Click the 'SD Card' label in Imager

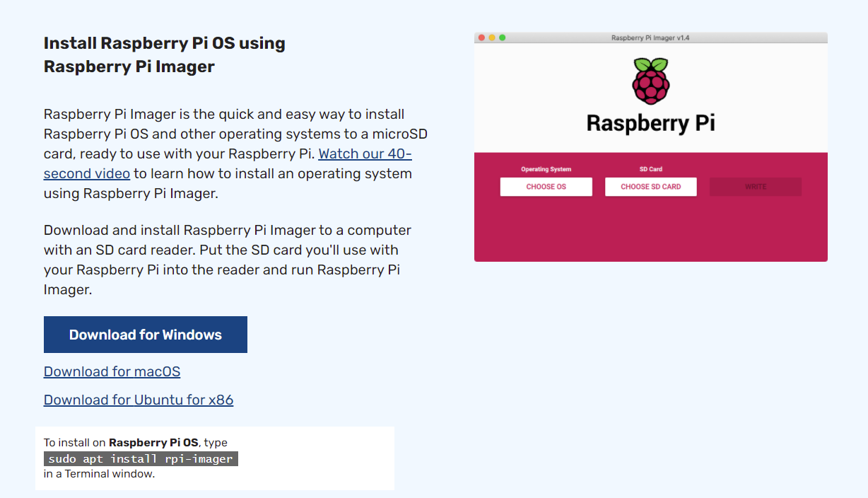pyautogui.click(x=651, y=169)
